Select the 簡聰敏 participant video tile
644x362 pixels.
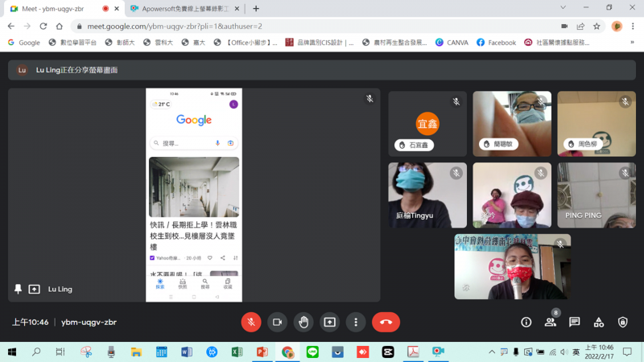[x=512, y=124]
